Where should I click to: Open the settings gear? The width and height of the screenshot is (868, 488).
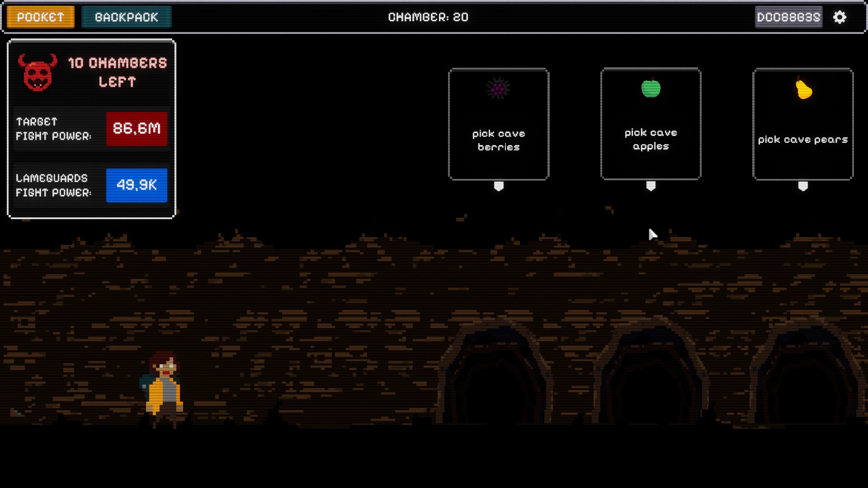(840, 17)
